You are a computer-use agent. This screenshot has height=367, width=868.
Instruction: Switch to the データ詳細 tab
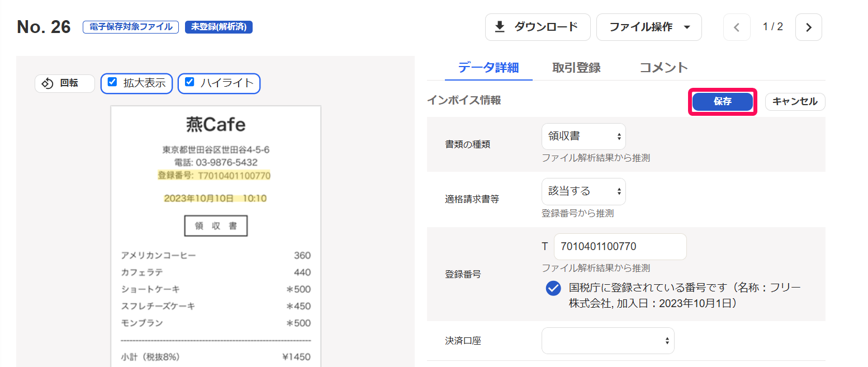tap(488, 68)
